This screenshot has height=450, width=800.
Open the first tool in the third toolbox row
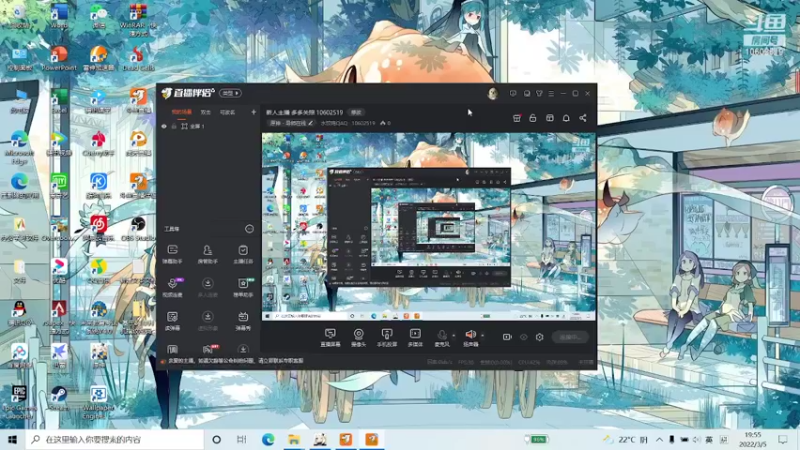[172, 320]
